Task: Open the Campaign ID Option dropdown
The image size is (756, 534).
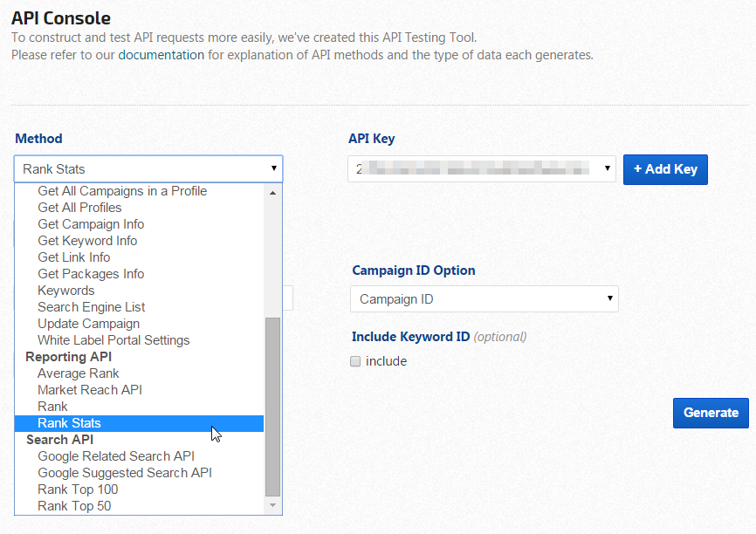Action: coord(484,299)
